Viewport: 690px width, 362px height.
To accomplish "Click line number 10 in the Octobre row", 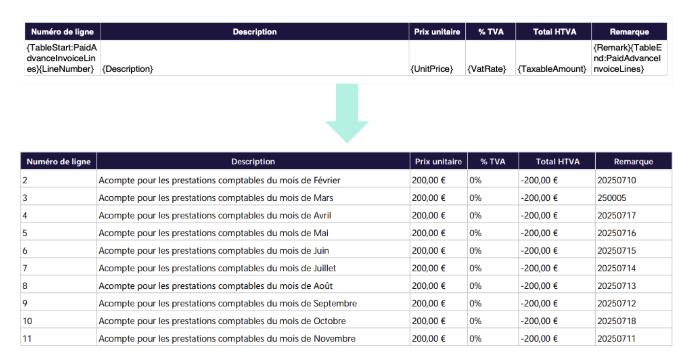I will click(27, 321).
